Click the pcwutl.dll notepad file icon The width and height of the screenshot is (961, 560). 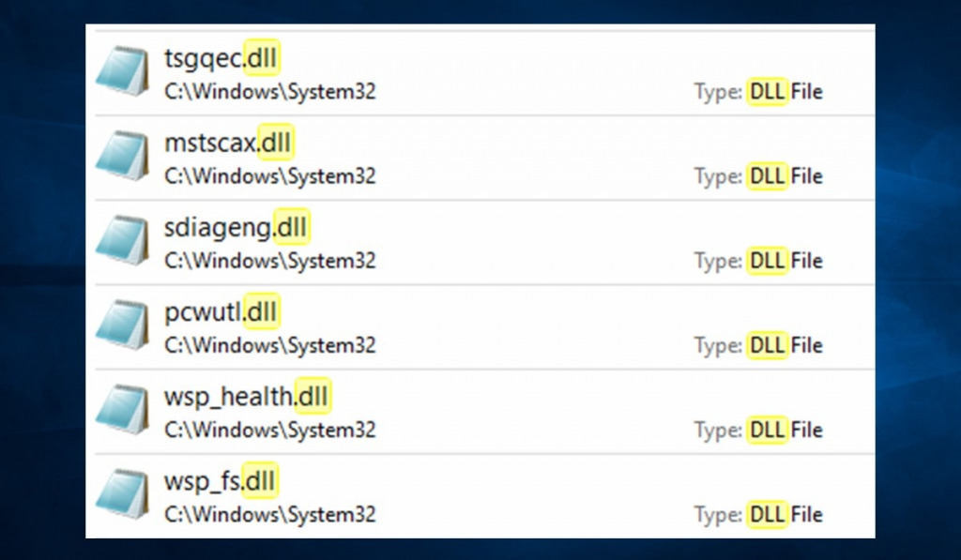click(127, 324)
